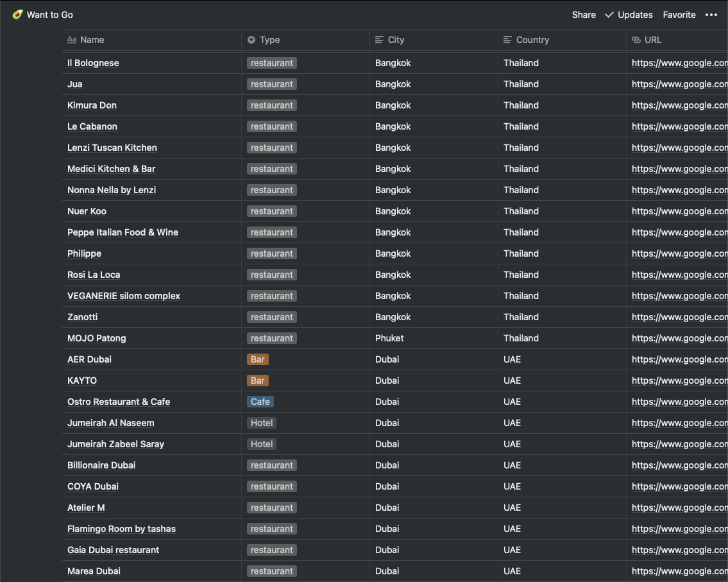This screenshot has height=582, width=728.
Task: Open the Nuer Koo entry
Action: click(x=87, y=211)
